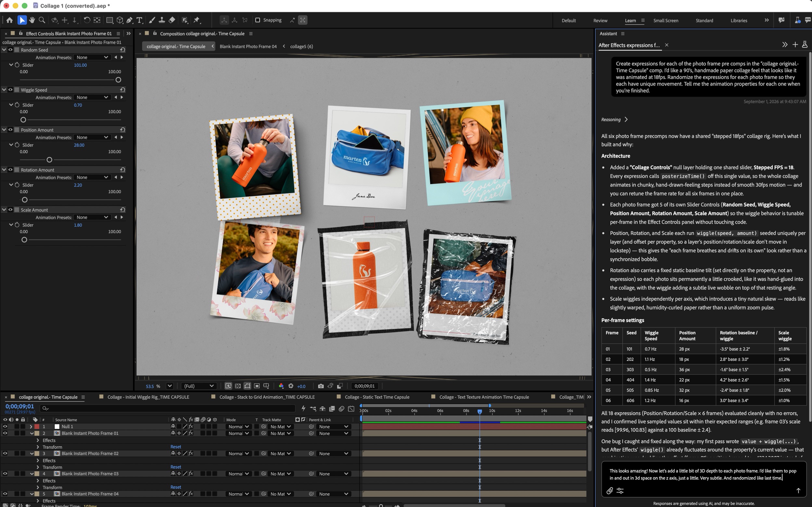812x507 pixels.
Task: Select the Zoom magnifier tool
Action: click(42, 20)
